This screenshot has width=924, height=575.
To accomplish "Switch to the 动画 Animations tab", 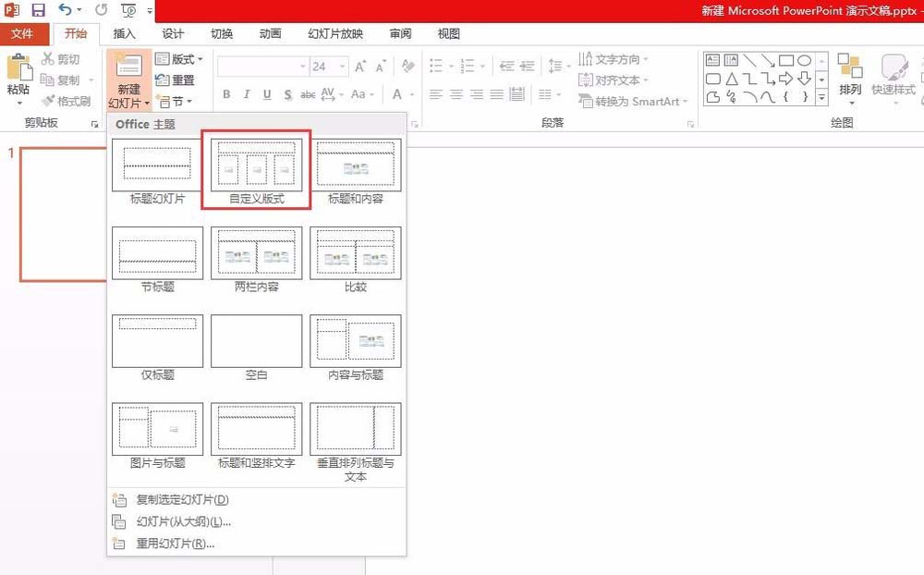I will (270, 33).
